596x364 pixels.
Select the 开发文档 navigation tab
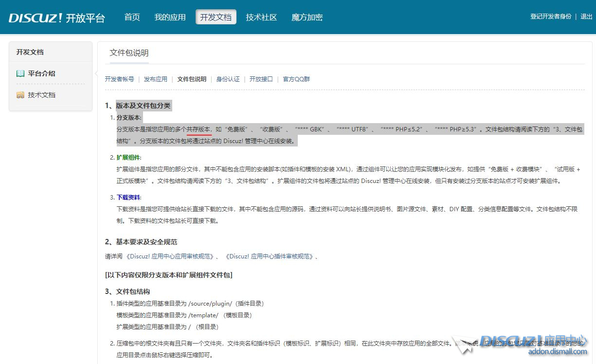point(216,17)
